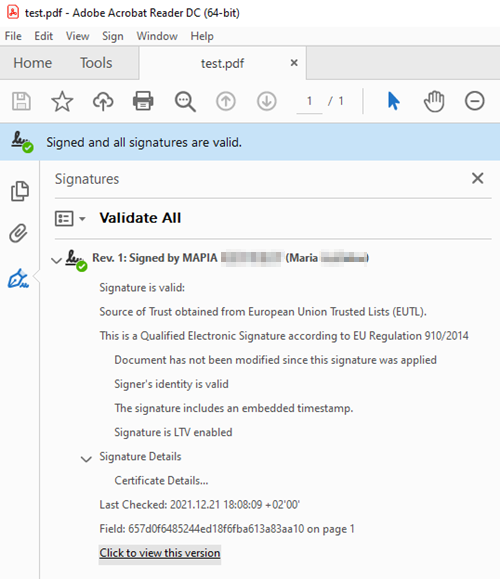The image size is (500, 579).
Task: Open the Signatures options dropdown menu
Action: (x=70, y=219)
